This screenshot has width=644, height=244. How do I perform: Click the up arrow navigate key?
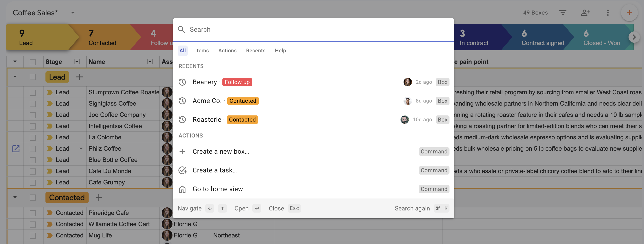tap(222, 208)
